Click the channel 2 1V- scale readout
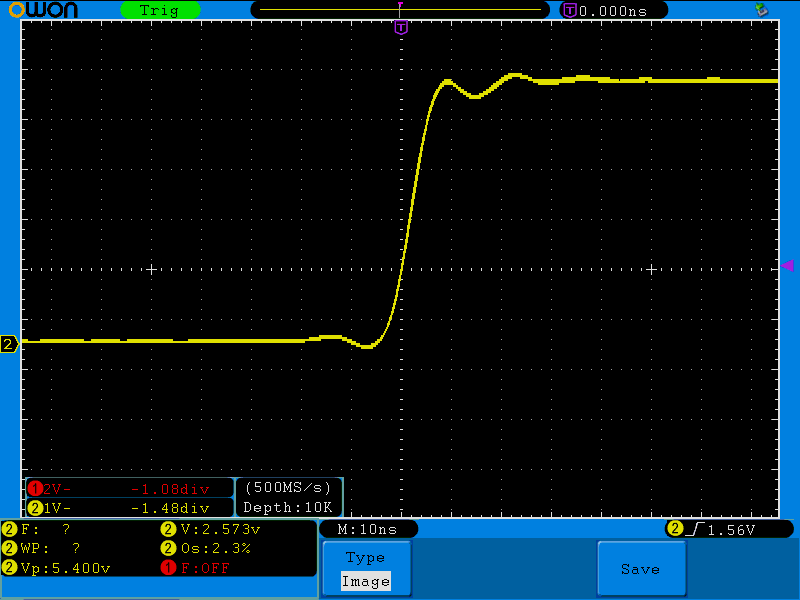 click(x=57, y=508)
